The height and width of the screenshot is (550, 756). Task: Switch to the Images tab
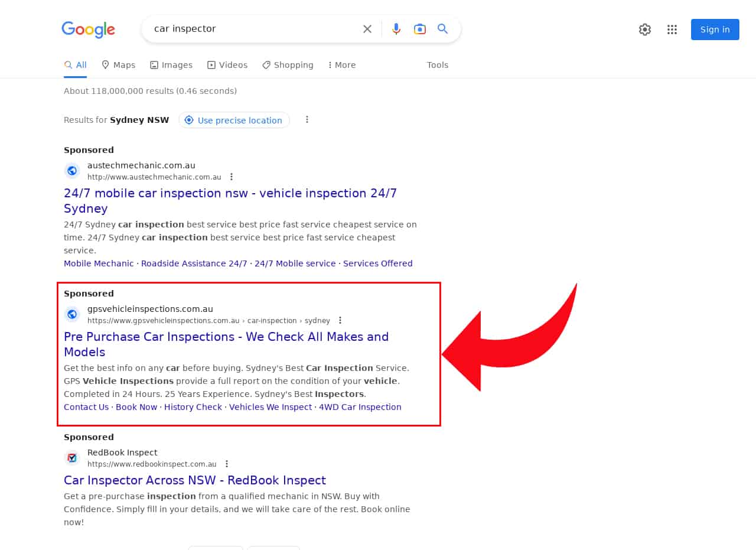[x=171, y=65]
